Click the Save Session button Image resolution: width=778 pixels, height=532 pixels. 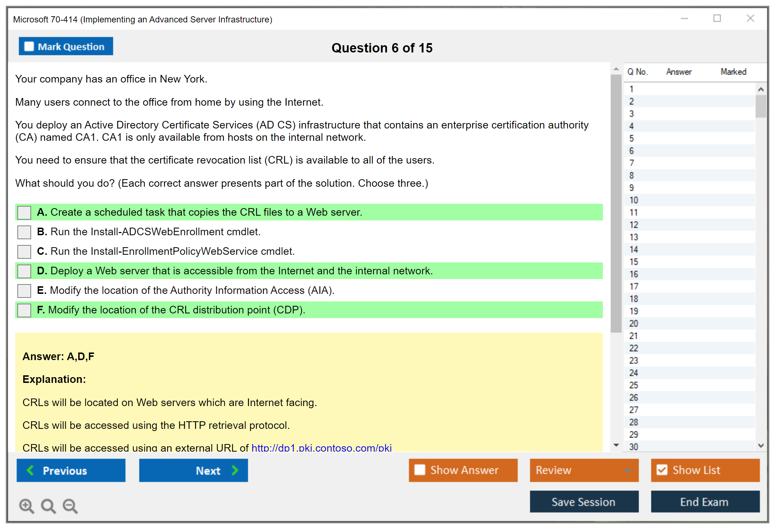pyautogui.click(x=584, y=502)
